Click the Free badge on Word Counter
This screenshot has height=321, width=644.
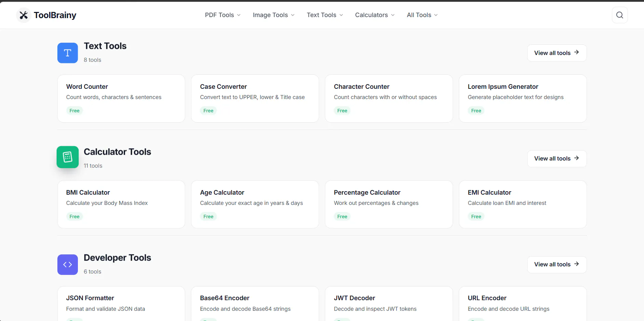pyautogui.click(x=74, y=111)
